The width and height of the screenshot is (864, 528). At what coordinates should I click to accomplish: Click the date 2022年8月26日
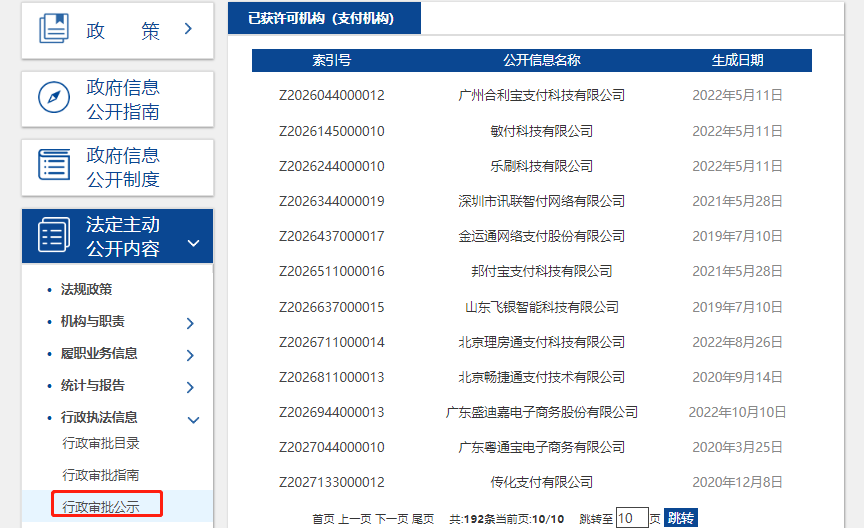(x=737, y=342)
